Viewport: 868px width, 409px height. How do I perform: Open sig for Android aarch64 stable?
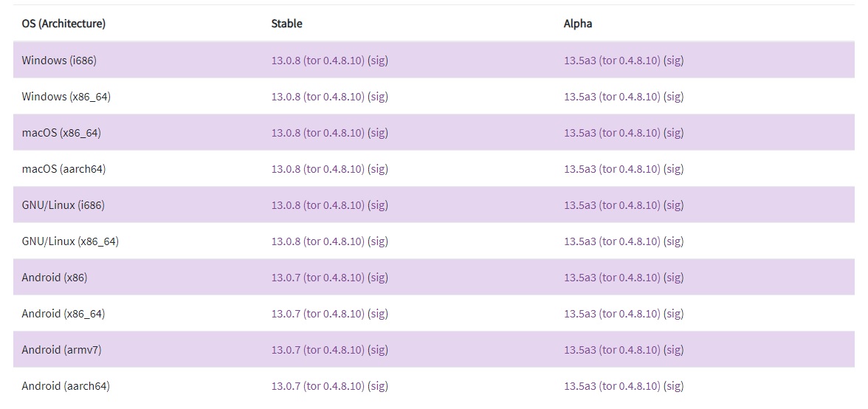click(378, 386)
